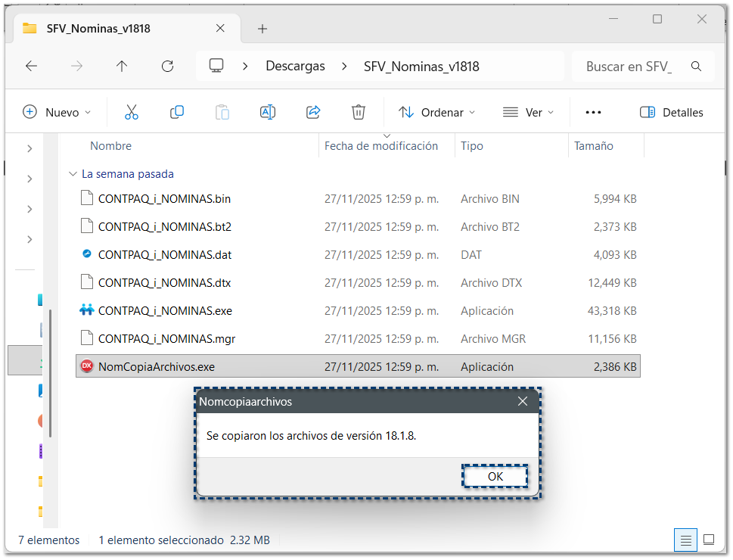Sort by Tamaño column header
The width and height of the screenshot is (733, 560).
tap(593, 146)
